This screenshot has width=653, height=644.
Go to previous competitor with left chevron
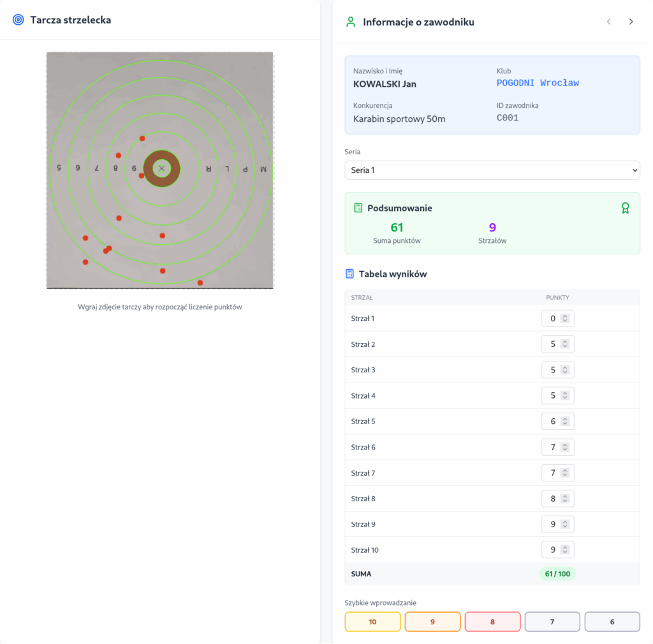[x=608, y=22]
